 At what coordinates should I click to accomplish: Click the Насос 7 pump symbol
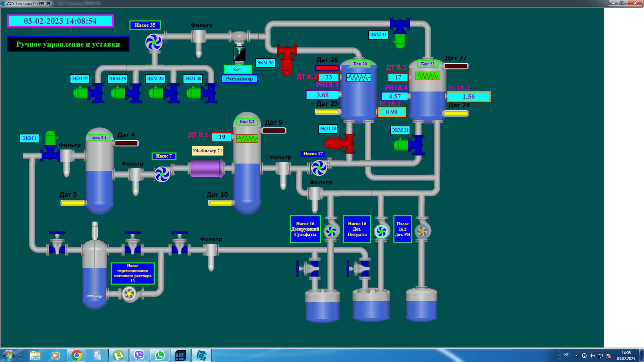pos(162,174)
